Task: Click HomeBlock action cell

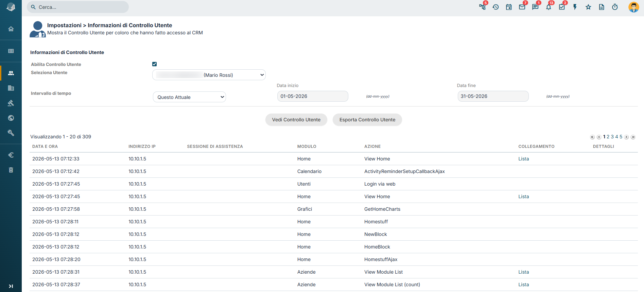Action: 377,247
